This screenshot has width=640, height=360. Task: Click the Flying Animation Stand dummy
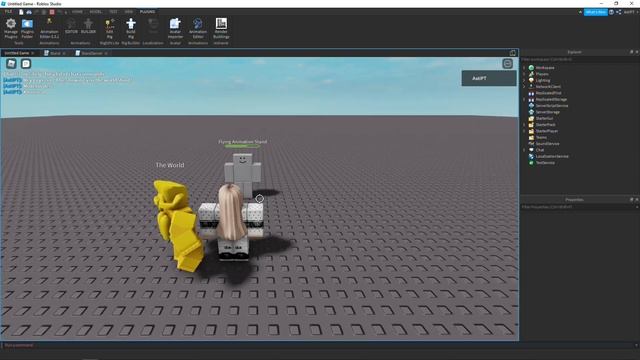[243, 173]
